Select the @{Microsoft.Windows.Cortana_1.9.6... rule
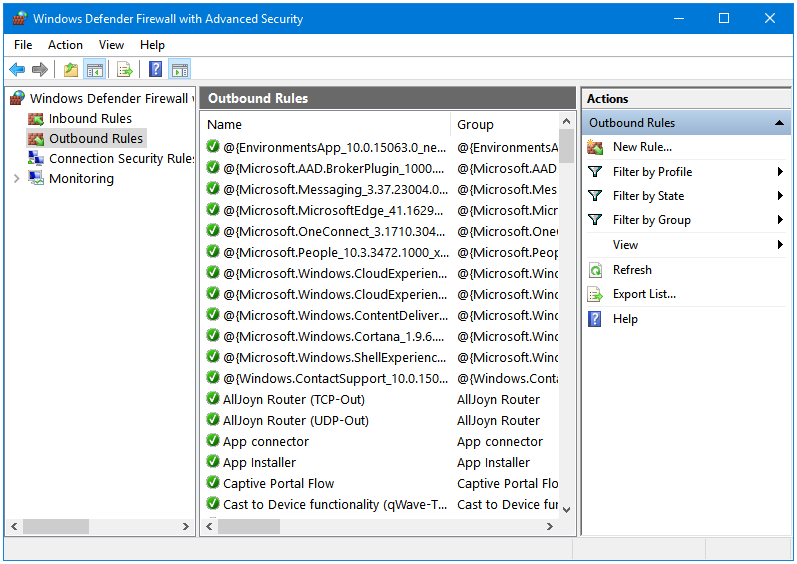 pos(333,336)
